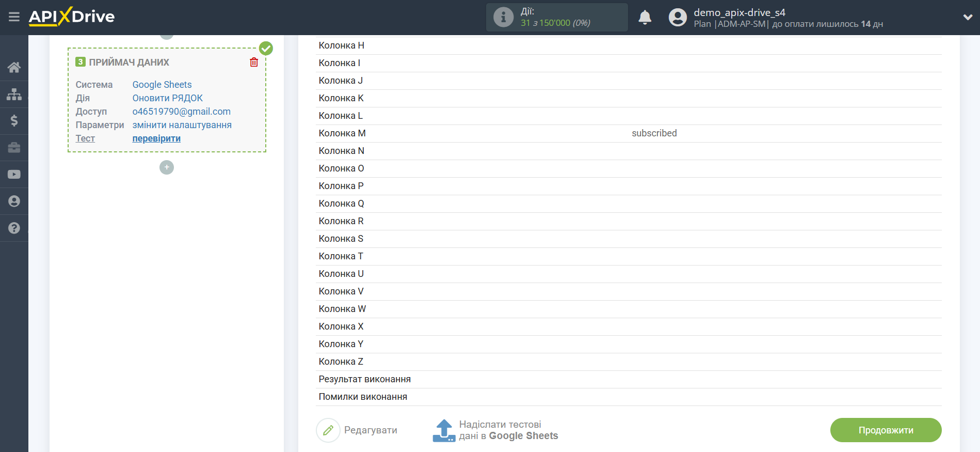Viewport: 980px width, 452px height.
Task: Select the Колонка P row
Action: 629,186
